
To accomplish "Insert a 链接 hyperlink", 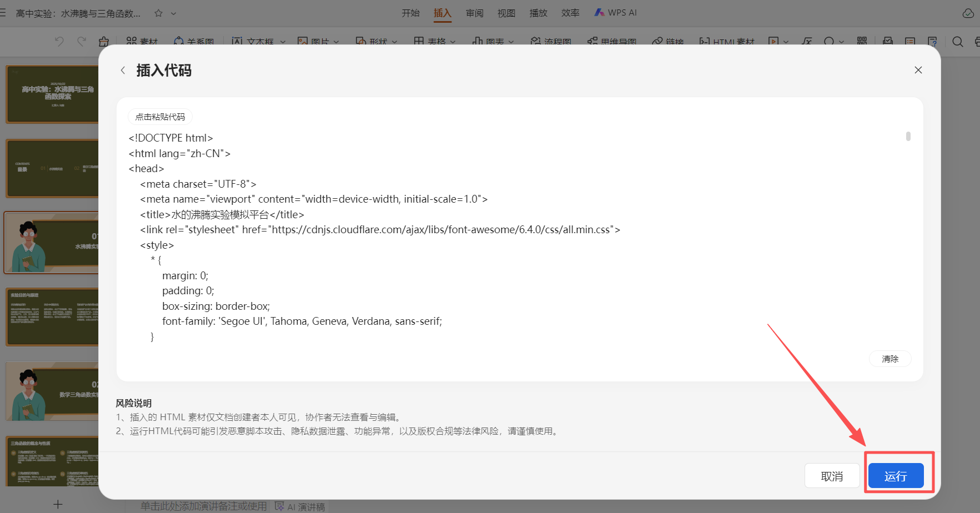I will tap(668, 42).
